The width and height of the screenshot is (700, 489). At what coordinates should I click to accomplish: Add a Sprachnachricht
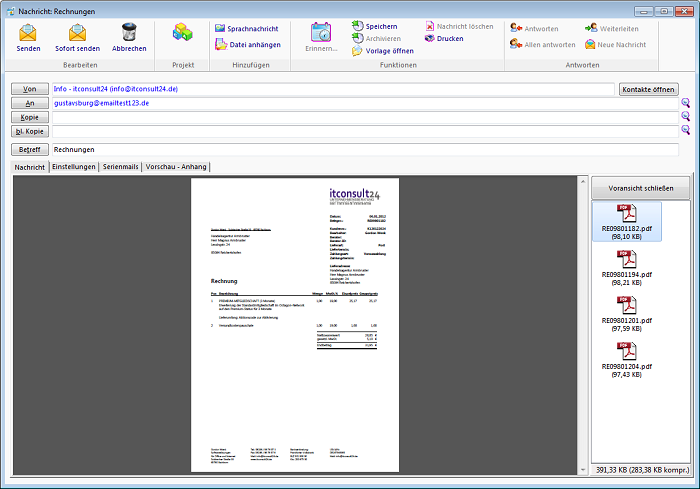(246, 29)
